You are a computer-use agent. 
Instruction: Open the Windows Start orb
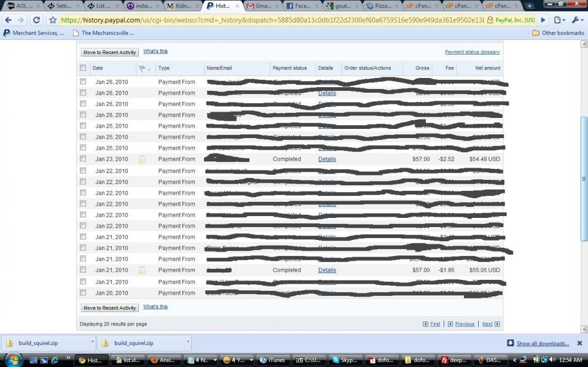13,360
